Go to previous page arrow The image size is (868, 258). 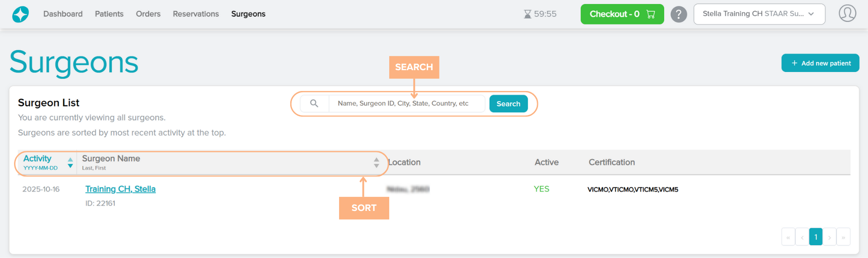point(802,237)
